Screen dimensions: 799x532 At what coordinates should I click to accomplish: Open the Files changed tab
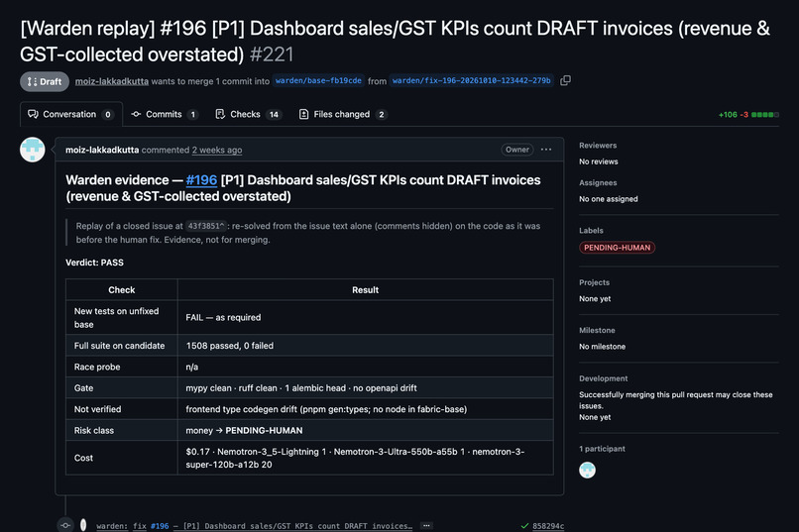[x=342, y=114]
